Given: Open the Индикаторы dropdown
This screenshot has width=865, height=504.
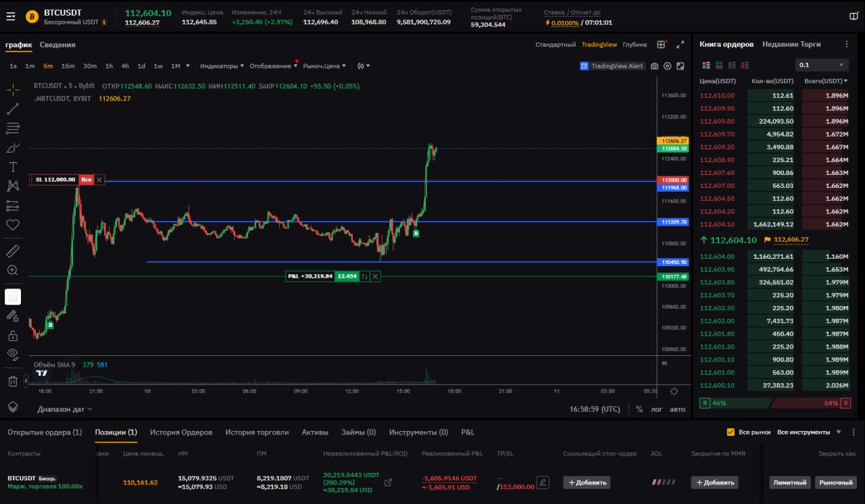Looking at the screenshot, I should click(x=222, y=66).
